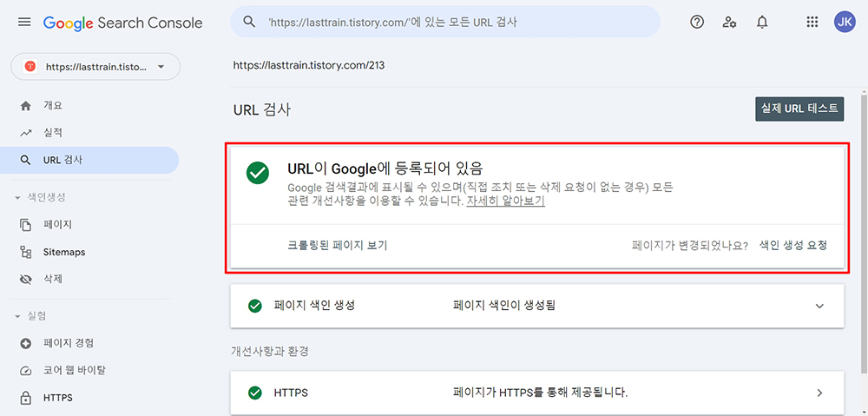Click the URL inspection search field
This screenshot has height=416, width=868.
pyautogui.click(x=445, y=23)
